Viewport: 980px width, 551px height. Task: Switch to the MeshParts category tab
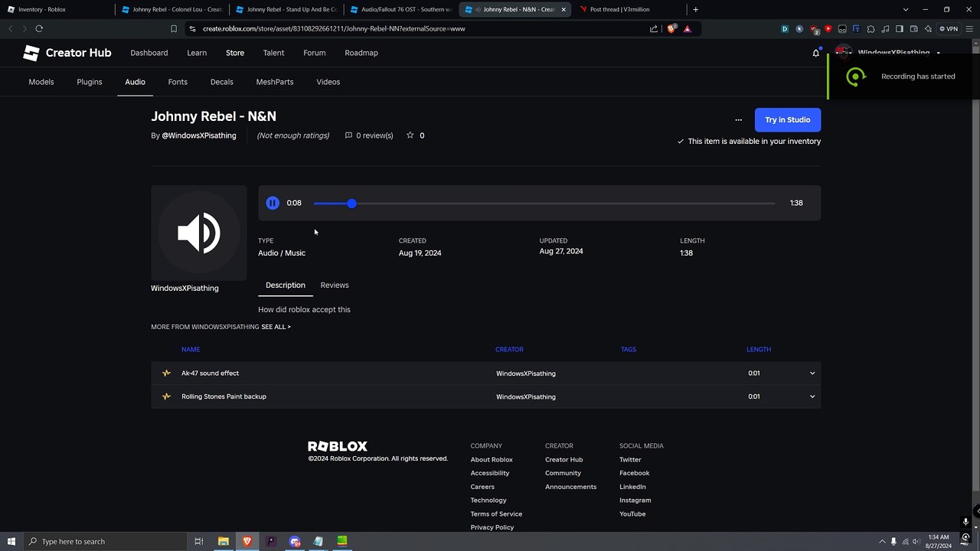[x=275, y=82]
